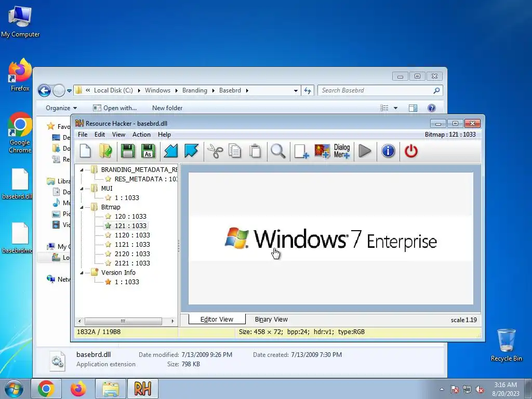Viewport: 532px width, 399px height.
Task: Cut the resource with the scissors icon
Action: 215,151
